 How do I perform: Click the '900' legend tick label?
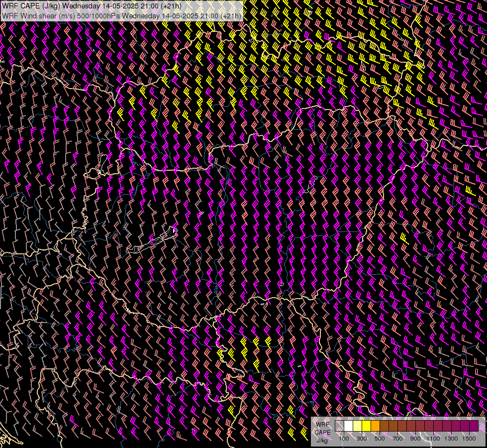(x=415, y=439)
